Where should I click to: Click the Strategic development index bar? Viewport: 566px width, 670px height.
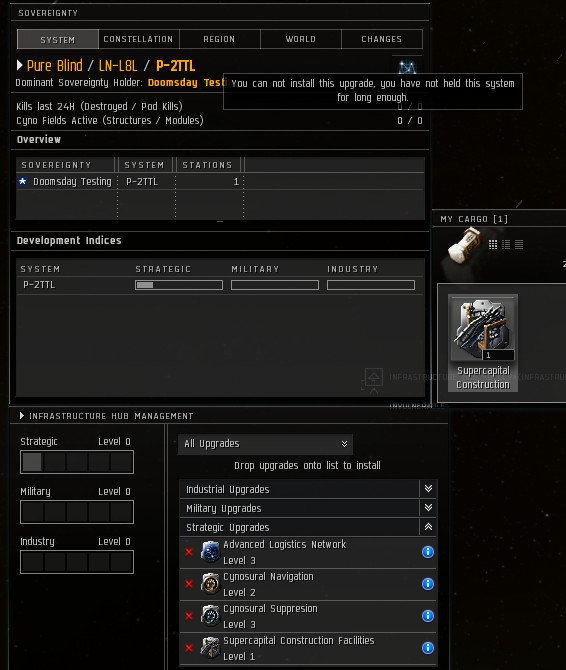pos(179,285)
